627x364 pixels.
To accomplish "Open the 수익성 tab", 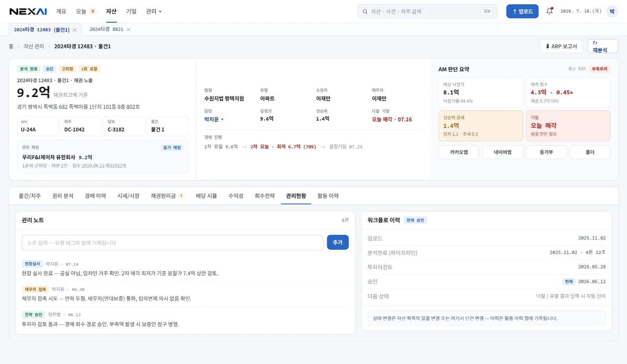I will (x=236, y=196).
